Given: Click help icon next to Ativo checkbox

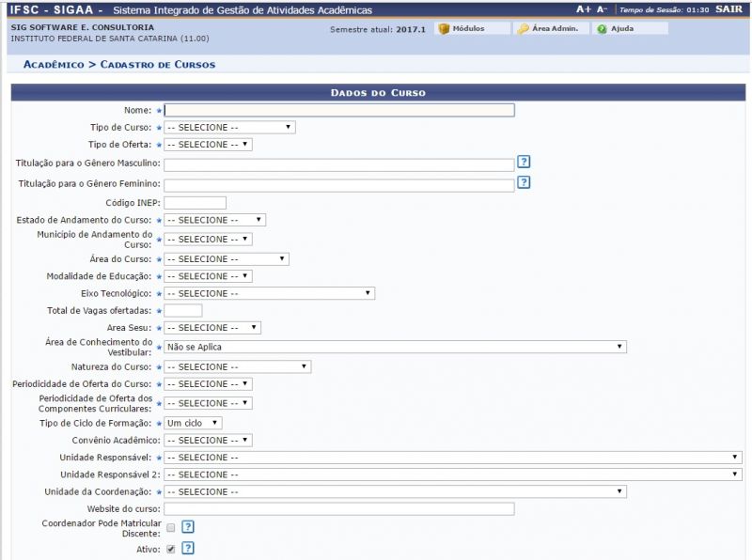Looking at the screenshot, I should [188, 548].
